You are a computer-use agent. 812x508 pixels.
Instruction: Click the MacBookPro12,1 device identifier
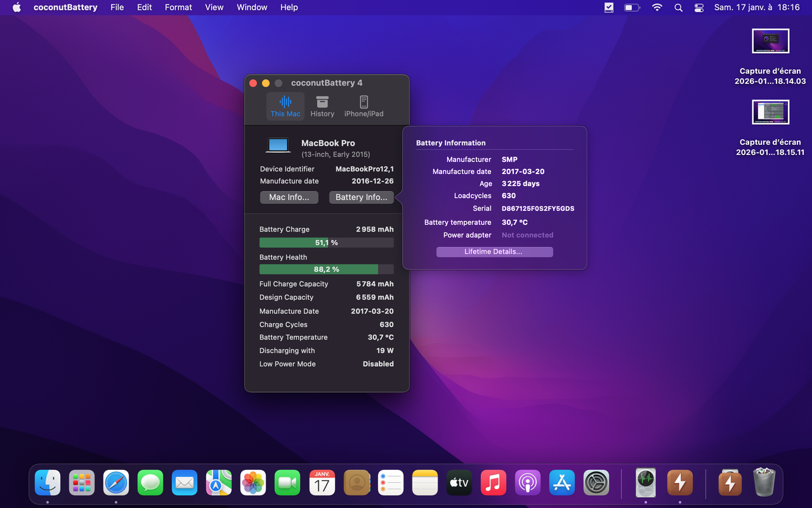[365, 169]
